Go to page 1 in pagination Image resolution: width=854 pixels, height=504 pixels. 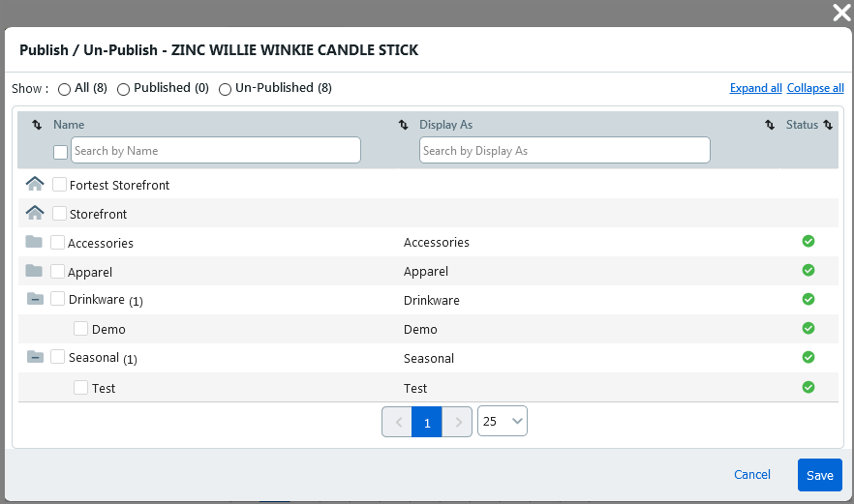tap(427, 422)
